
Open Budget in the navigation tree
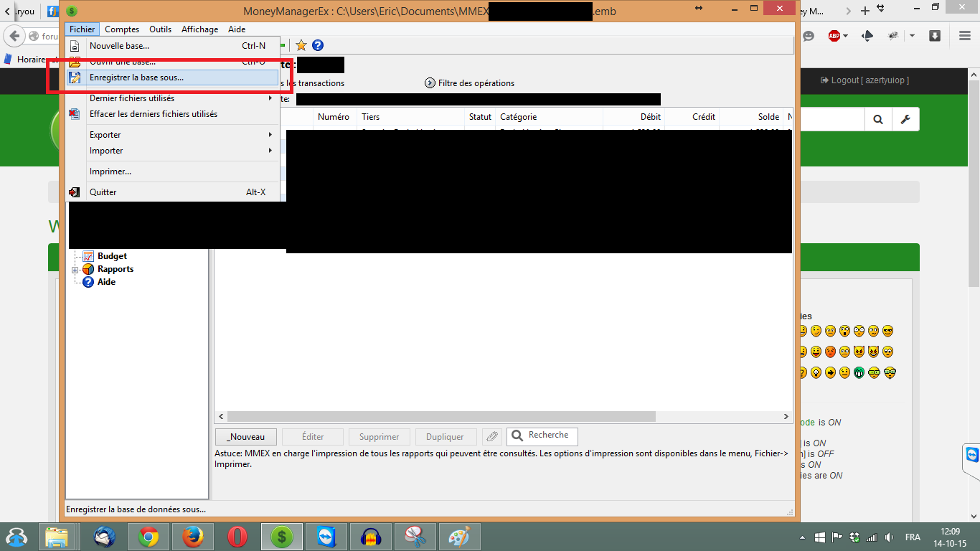112,256
